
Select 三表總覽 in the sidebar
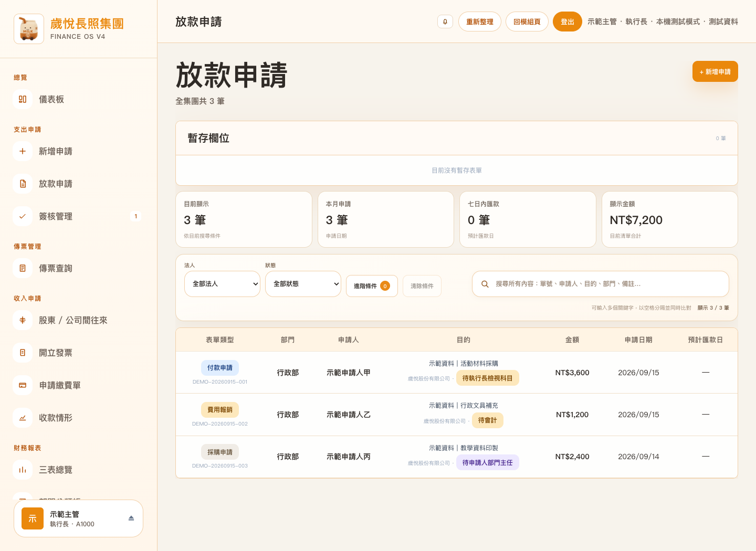pyautogui.click(x=78, y=470)
